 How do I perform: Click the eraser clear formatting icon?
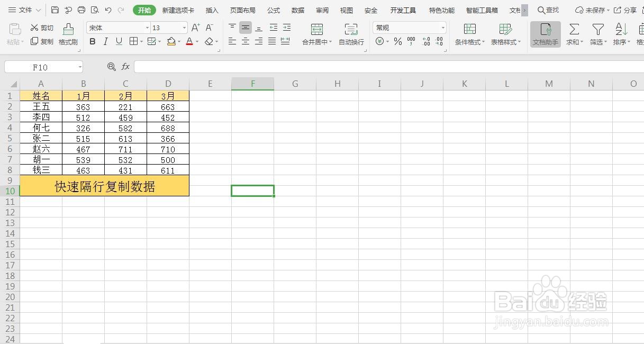[x=209, y=41]
